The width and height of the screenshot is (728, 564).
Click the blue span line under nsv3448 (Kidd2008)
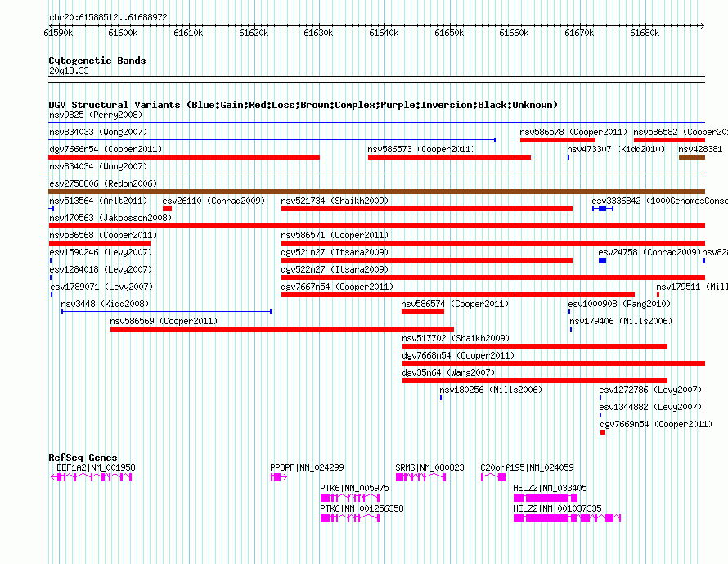pyautogui.click(x=166, y=312)
